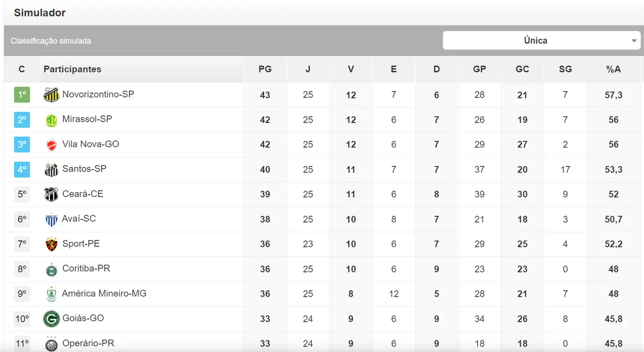Screen dimensions: 644x352
Task: Click the Mirassol-SP team crest icon
Action: 51,120
